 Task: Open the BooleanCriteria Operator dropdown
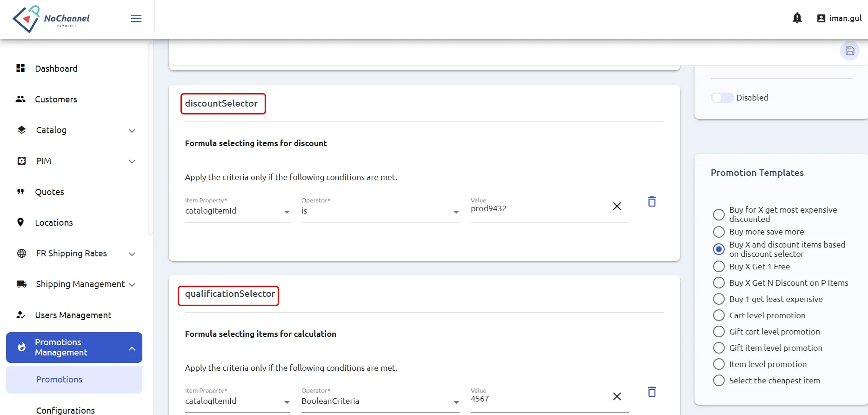380,401
